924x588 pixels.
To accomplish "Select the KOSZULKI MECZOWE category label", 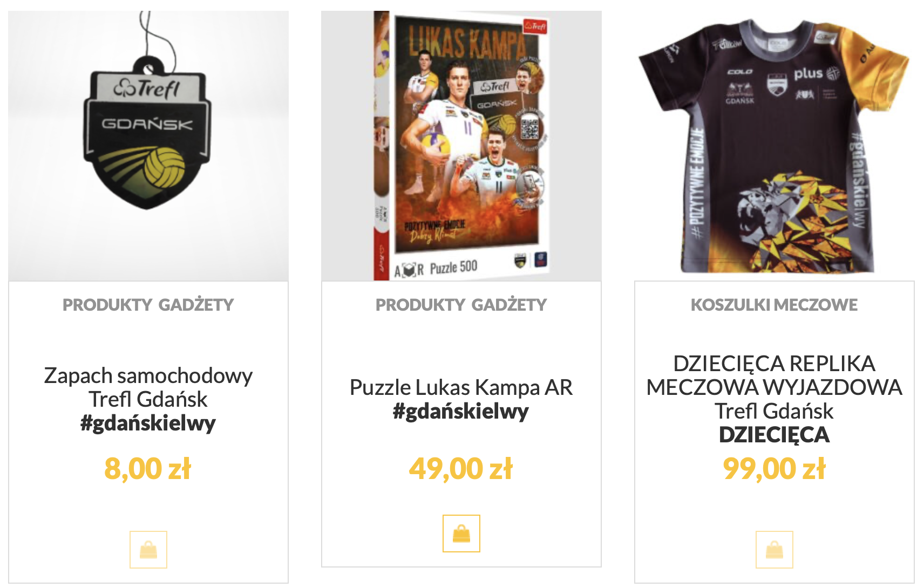I will click(x=774, y=305).
